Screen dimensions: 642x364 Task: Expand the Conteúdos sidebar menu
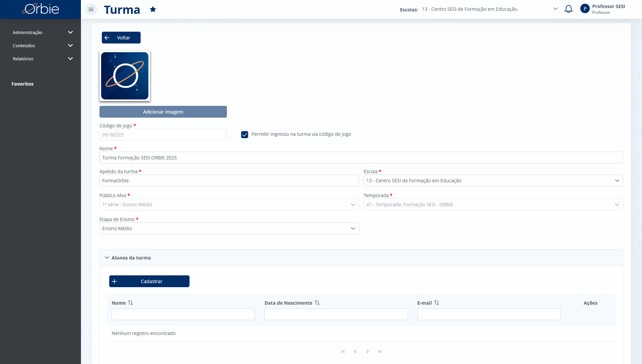tap(42, 45)
